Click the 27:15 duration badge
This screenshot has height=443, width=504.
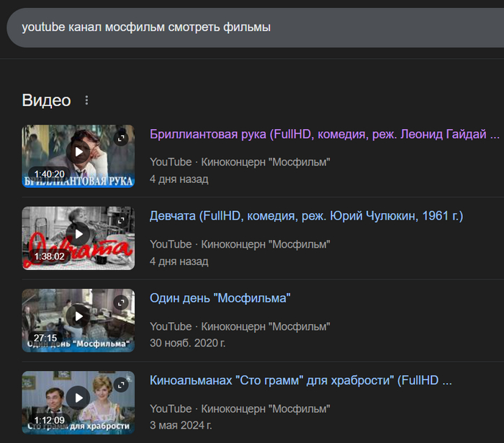[45, 338]
